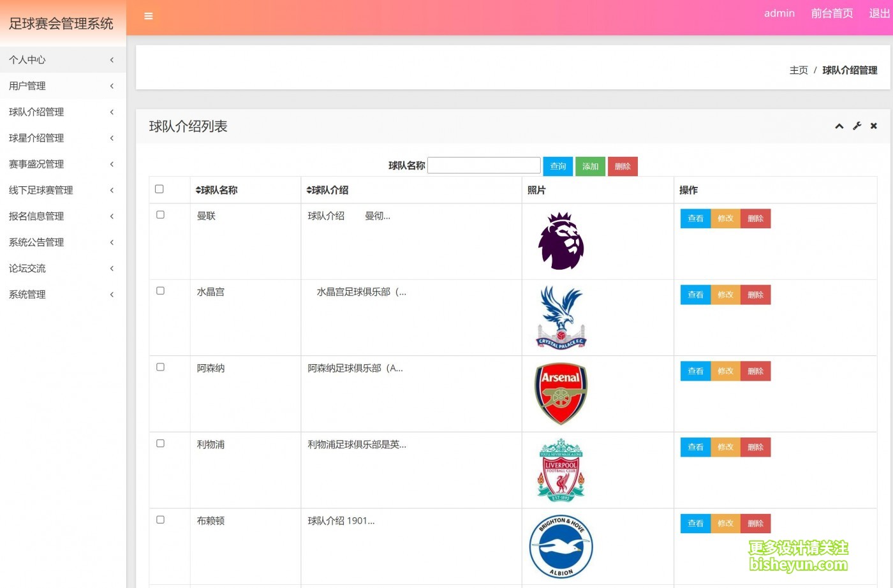Click the red 删除 button beside 添加
The height and width of the screenshot is (588, 893).
tap(623, 166)
